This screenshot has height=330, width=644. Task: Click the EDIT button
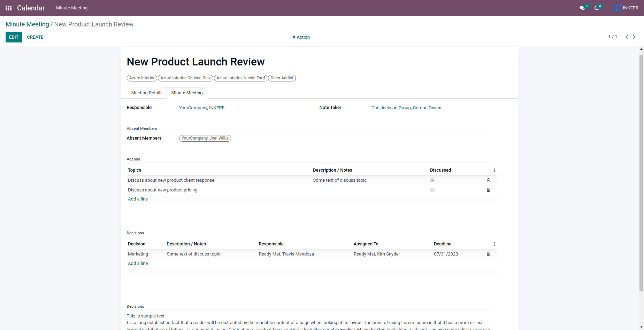pos(14,37)
